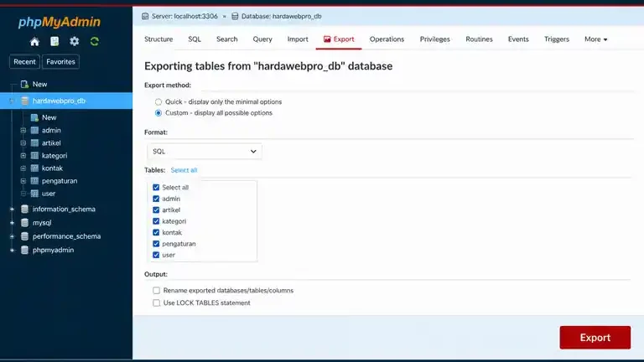Enable Use LOCK TABLES statement

pyautogui.click(x=157, y=303)
